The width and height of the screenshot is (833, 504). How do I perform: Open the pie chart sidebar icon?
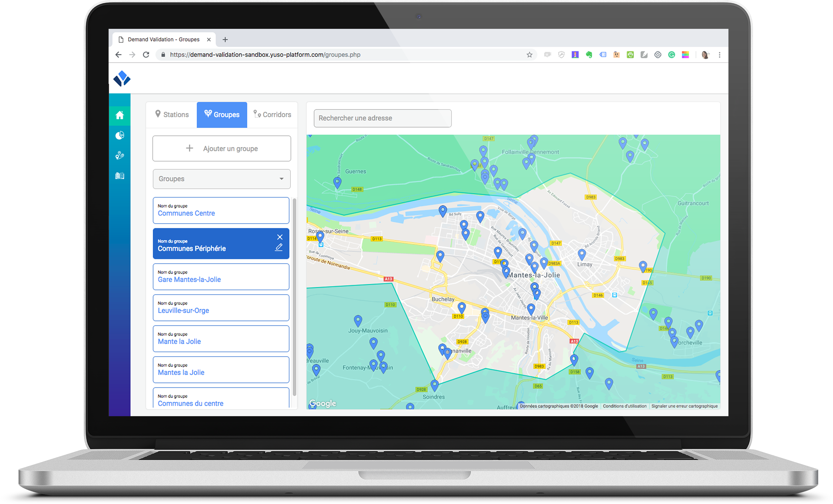click(x=120, y=135)
